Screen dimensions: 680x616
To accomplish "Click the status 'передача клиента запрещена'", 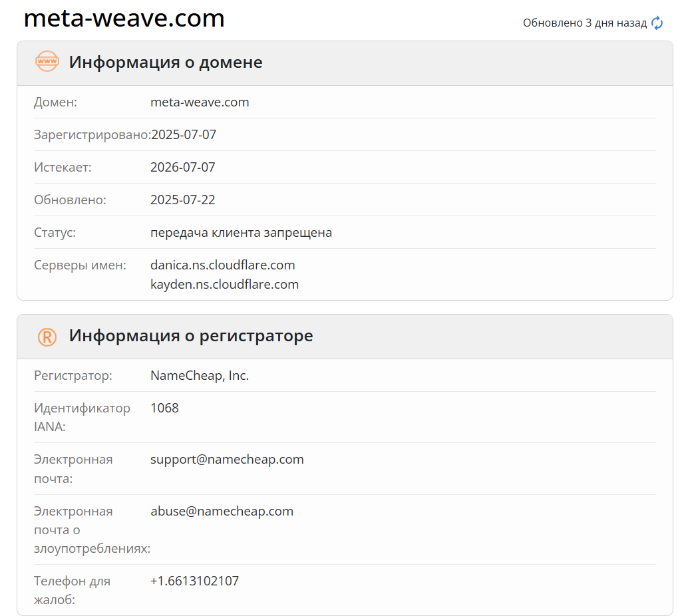I will (x=241, y=233).
